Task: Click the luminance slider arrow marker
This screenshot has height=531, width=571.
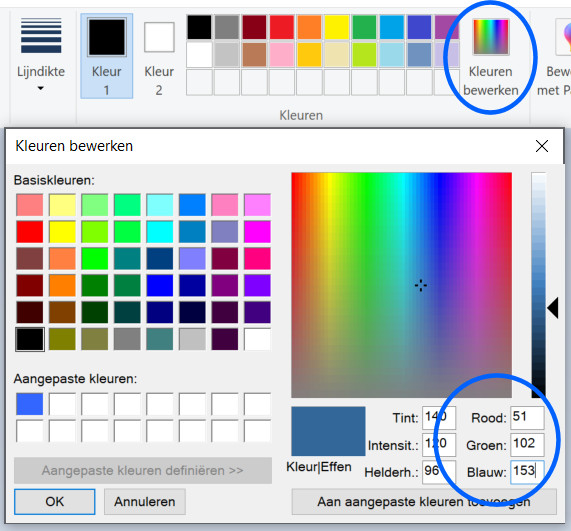Action: 553,308
